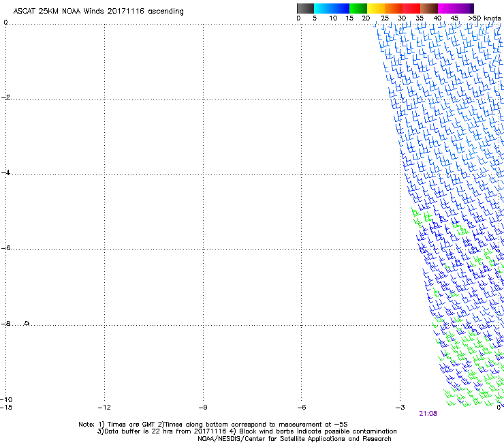
Task: Click the yellow 20-25 knots color band
Action: pyautogui.click(x=376, y=8)
